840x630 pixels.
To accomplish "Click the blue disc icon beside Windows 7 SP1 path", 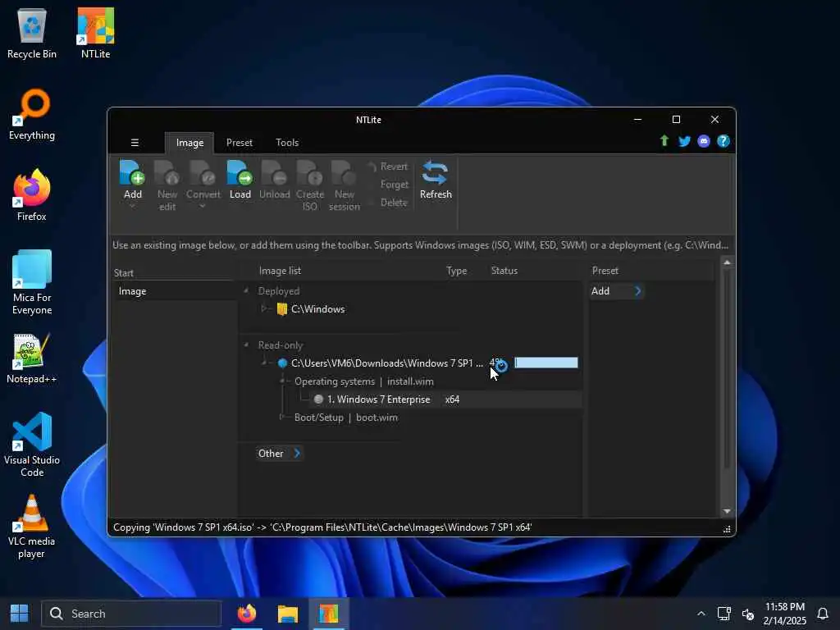I will [282, 363].
